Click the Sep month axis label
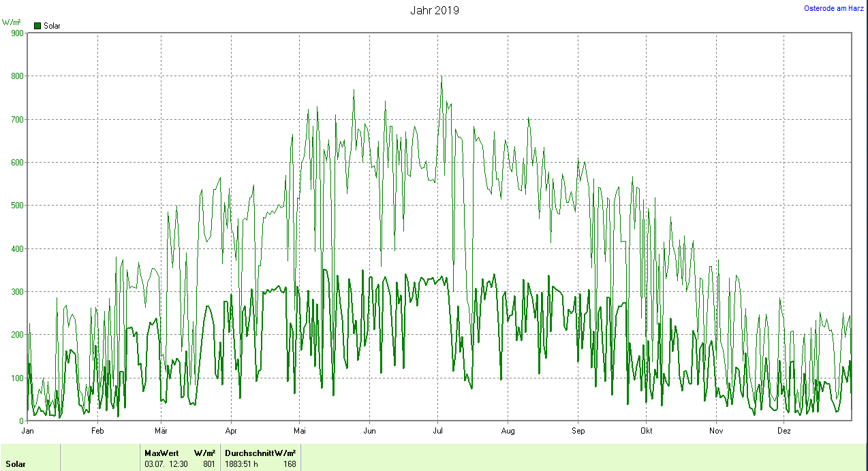868x471 pixels. point(578,431)
